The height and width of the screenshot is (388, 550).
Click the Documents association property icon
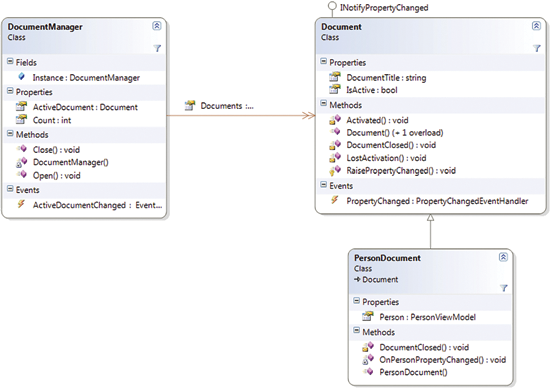click(190, 105)
